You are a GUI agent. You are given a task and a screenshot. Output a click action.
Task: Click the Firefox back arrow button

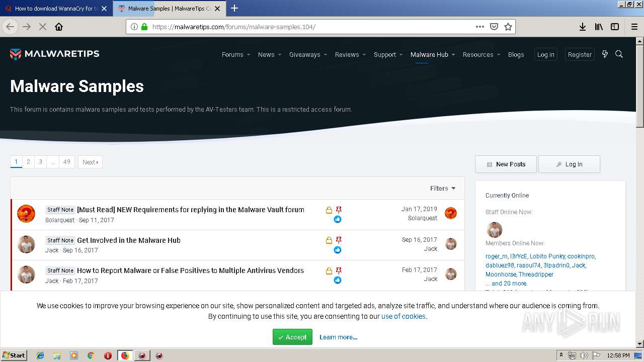click(x=10, y=27)
